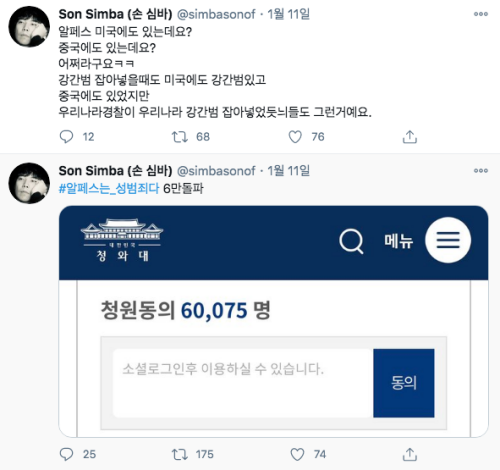Retweet the tweet with 175 retweets
This screenshot has height=470, width=500.
click(x=180, y=454)
